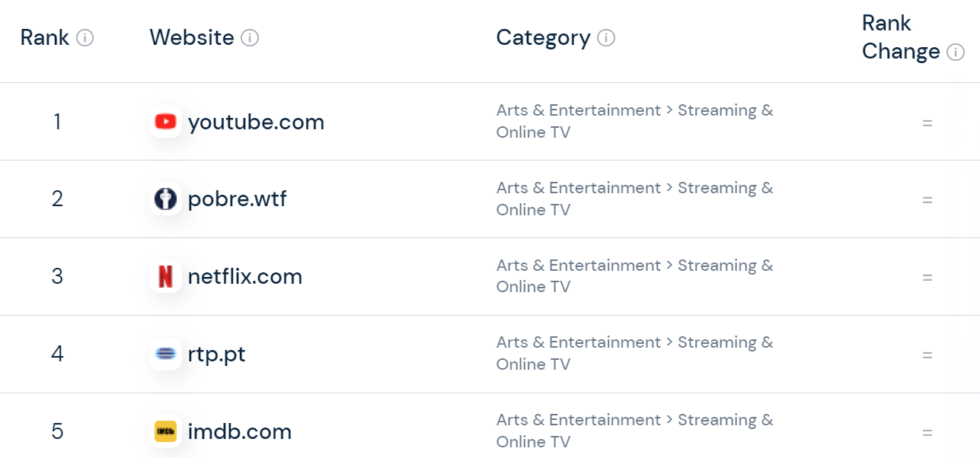Open the netflix.com website link
Viewport: 980px width, 458px height.
click(x=245, y=277)
